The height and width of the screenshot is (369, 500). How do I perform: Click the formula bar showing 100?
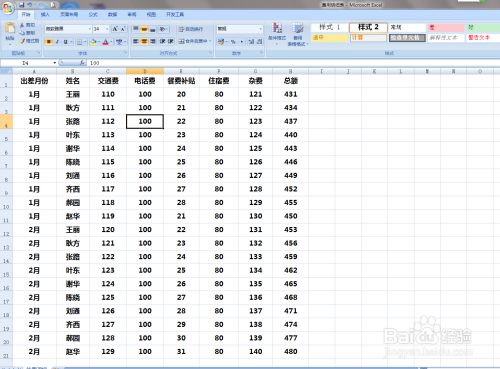pyautogui.click(x=293, y=63)
